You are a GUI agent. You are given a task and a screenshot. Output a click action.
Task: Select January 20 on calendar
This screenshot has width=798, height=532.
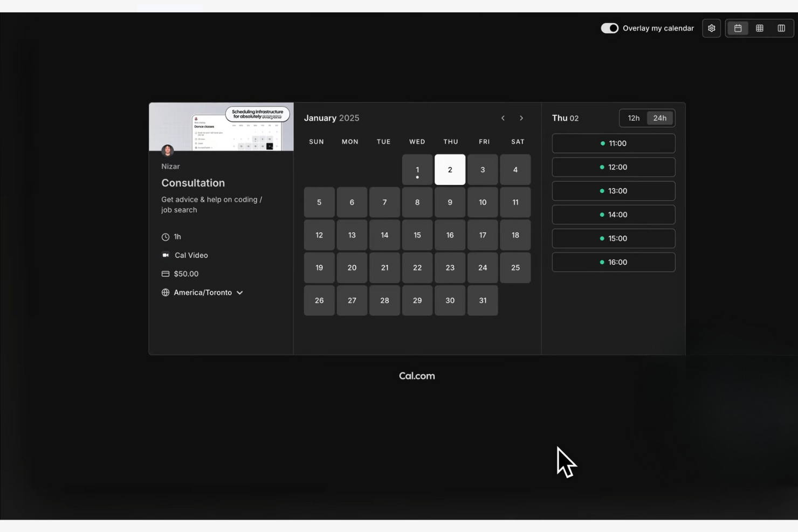tap(352, 267)
